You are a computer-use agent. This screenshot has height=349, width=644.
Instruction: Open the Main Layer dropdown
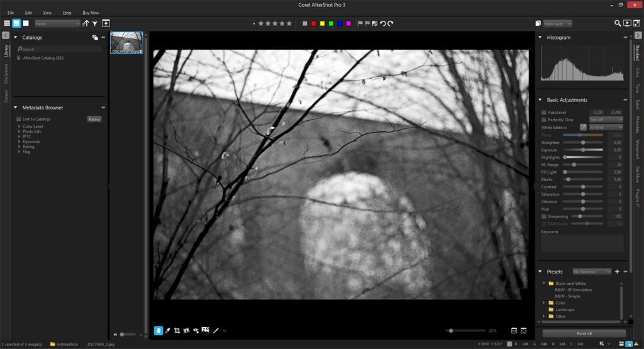[x=557, y=23]
